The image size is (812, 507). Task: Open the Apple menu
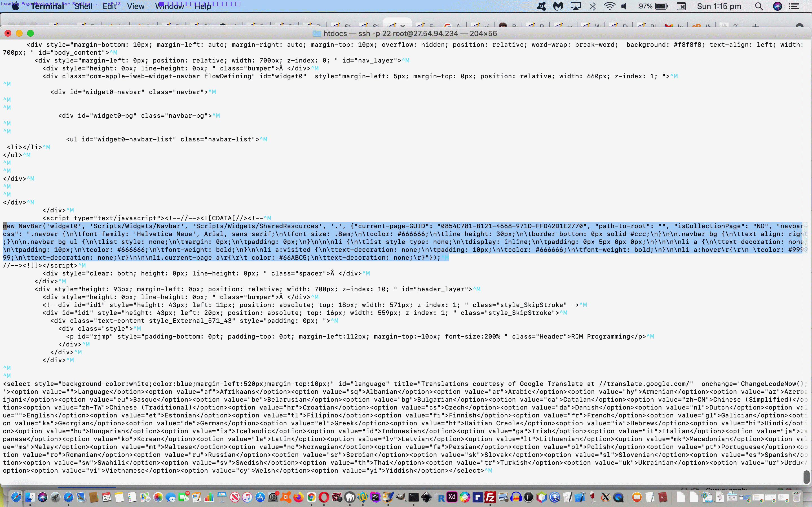16,6
